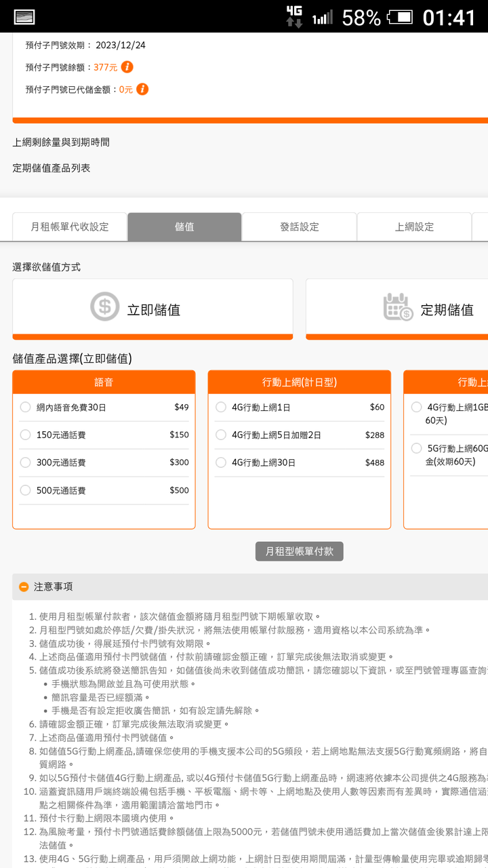The height and width of the screenshot is (868, 488).
Task: Switch to the 儲值 tab
Action: [x=184, y=226]
